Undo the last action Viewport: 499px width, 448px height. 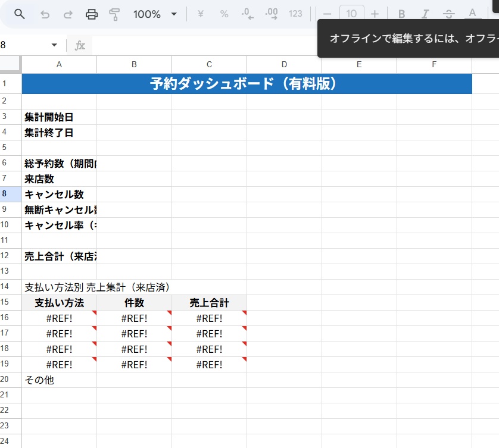(45, 14)
